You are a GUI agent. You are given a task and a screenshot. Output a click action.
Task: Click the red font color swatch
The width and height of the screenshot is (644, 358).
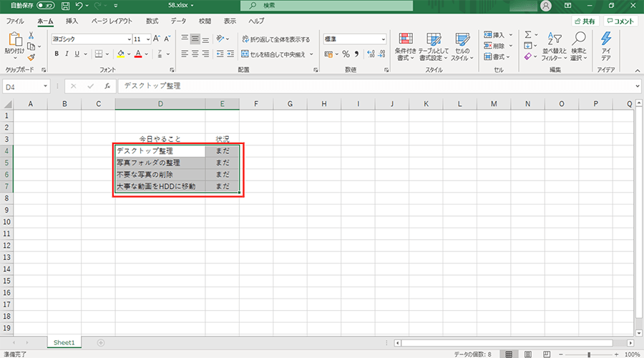138,54
